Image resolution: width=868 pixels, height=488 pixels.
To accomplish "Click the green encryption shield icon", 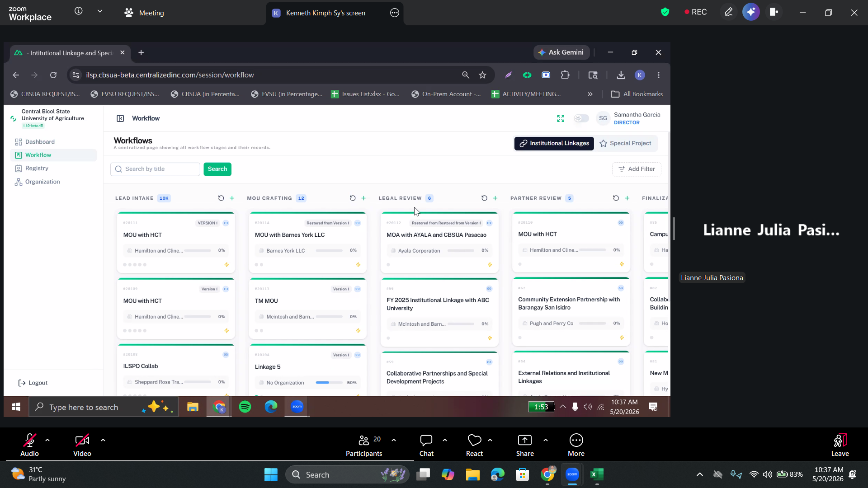I will (x=665, y=12).
